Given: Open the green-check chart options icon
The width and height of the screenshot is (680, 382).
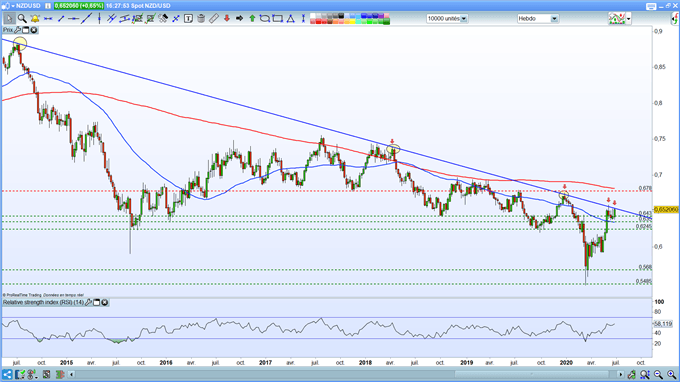Looking at the screenshot, I should coord(20,374).
